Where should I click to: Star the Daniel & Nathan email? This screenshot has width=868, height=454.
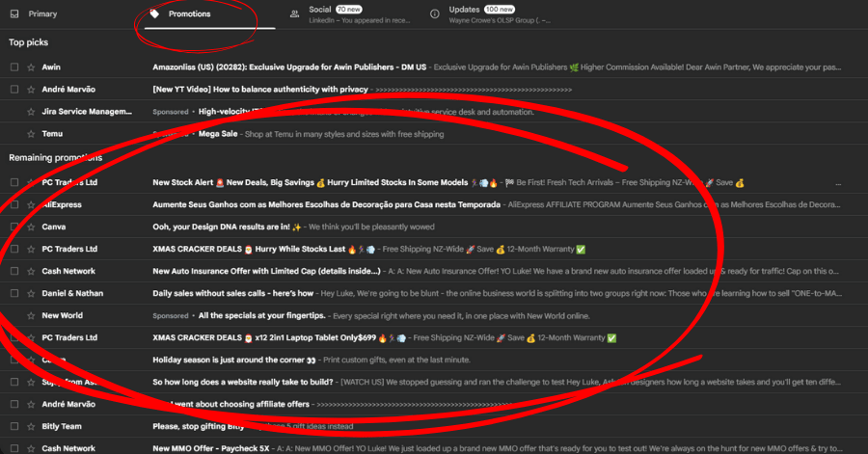click(x=31, y=293)
